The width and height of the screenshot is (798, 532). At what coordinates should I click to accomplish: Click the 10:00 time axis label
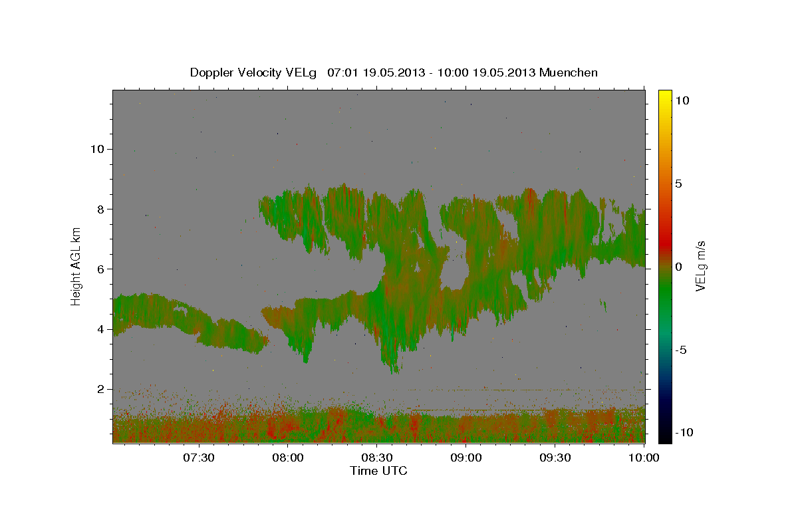point(644,458)
